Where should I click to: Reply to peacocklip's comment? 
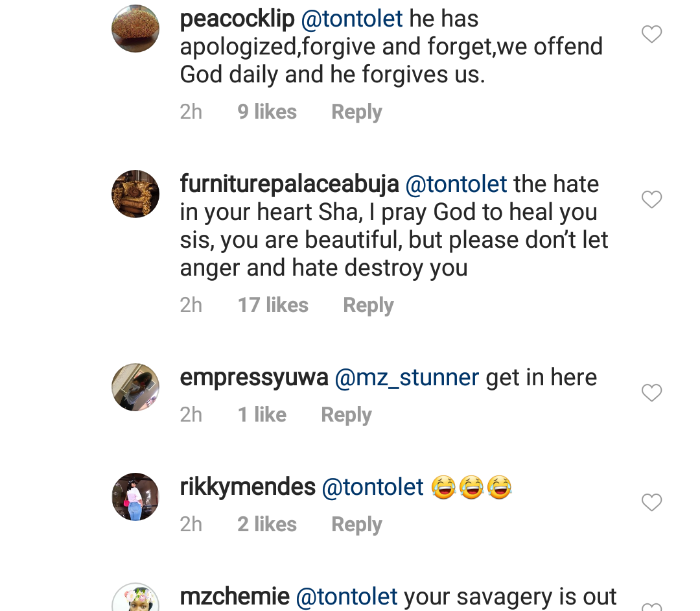356,112
